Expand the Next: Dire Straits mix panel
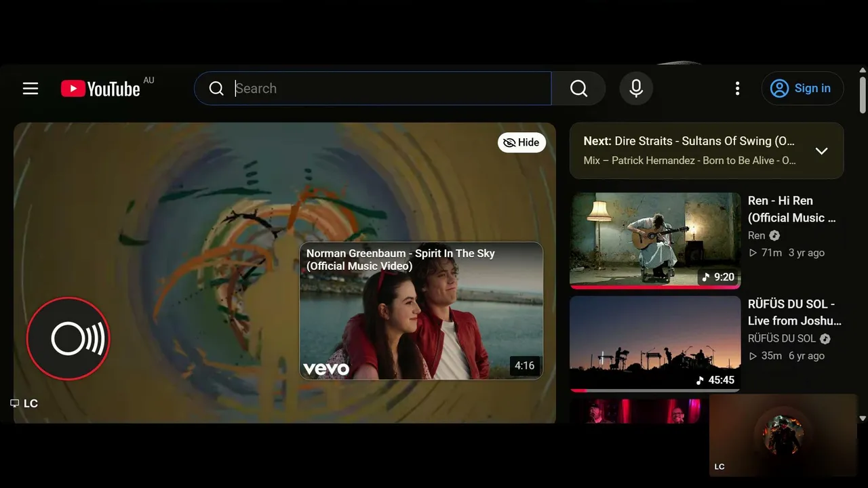Image resolution: width=868 pixels, height=488 pixels. [821, 151]
